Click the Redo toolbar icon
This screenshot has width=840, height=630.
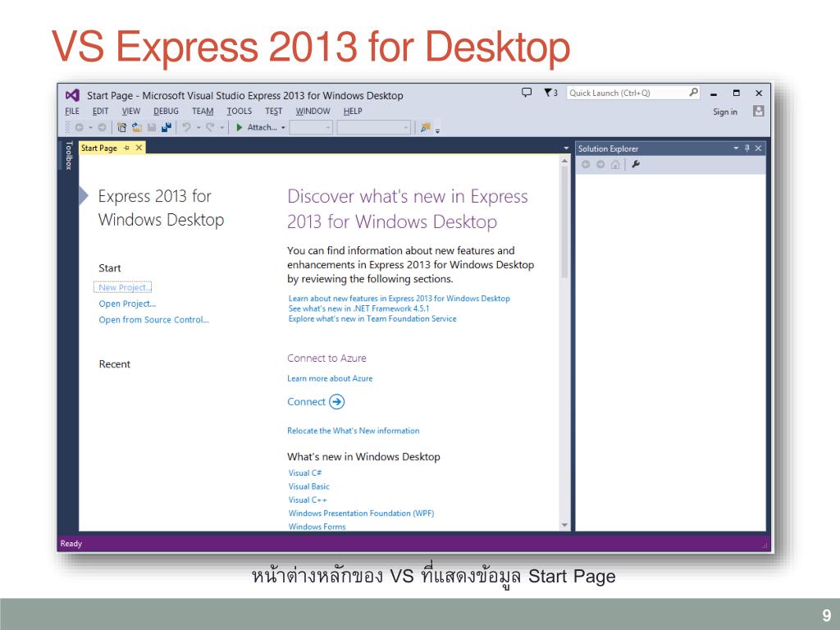click(x=209, y=127)
